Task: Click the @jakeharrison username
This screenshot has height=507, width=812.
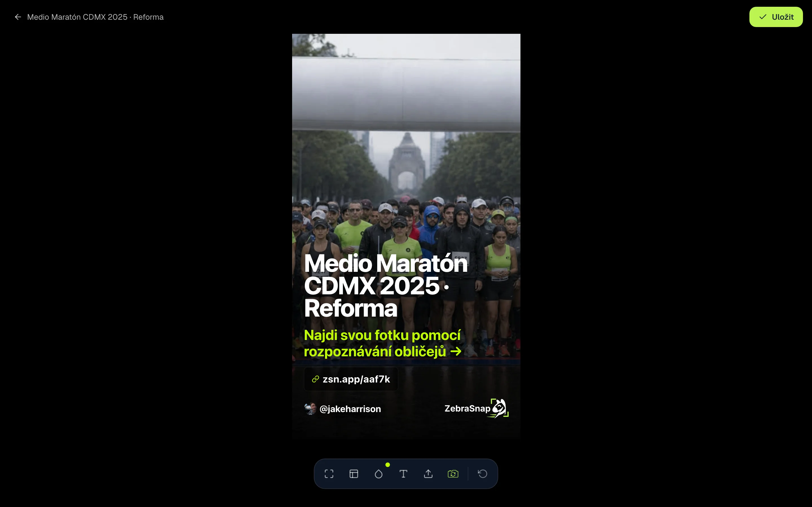Action: [350, 409]
